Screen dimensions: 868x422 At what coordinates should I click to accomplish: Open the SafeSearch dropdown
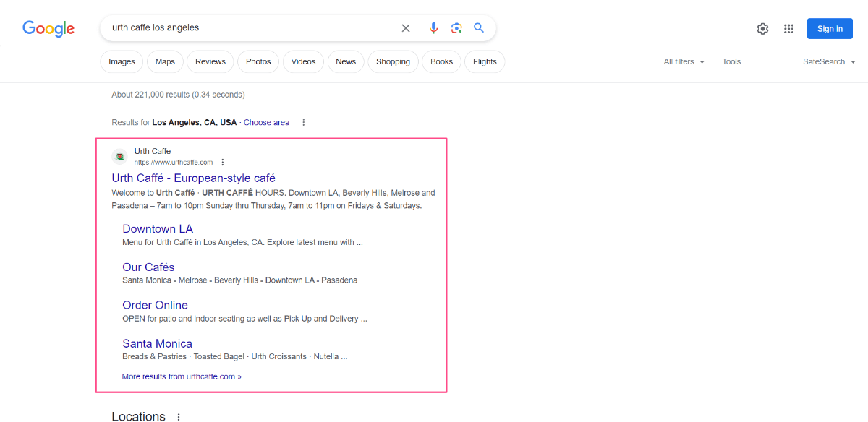click(x=829, y=61)
